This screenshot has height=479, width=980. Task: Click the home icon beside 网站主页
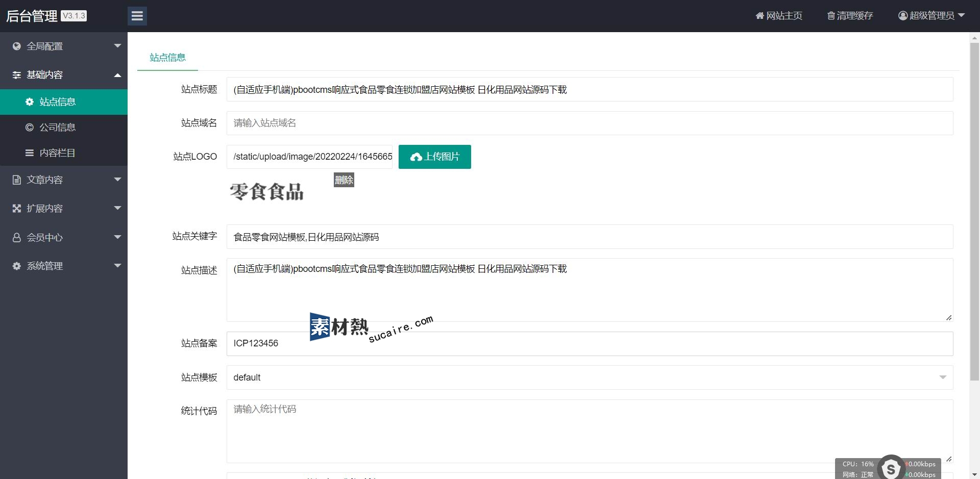click(759, 16)
